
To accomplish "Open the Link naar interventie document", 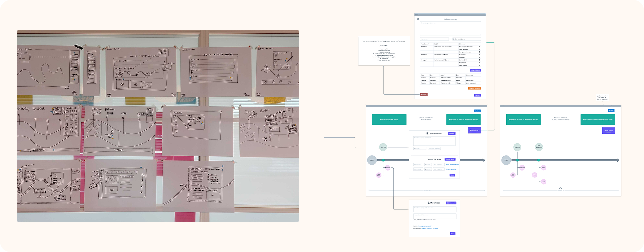I will pos(430,229).
